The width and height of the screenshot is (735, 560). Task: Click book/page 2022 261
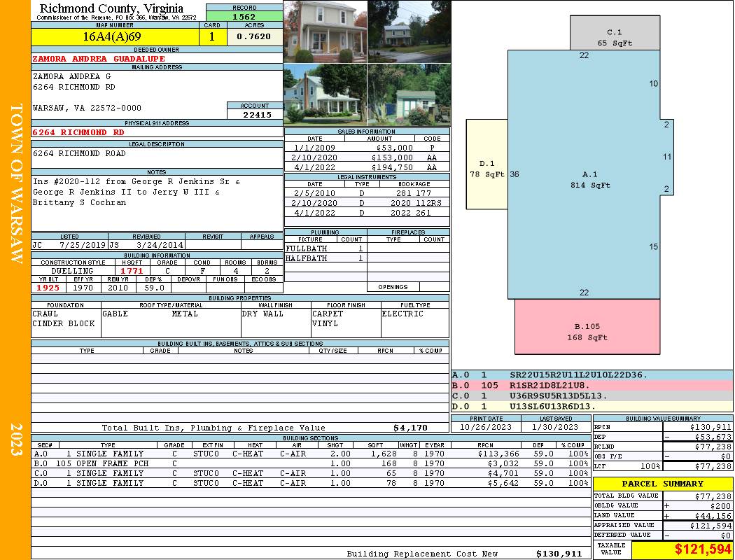point(411,213)
